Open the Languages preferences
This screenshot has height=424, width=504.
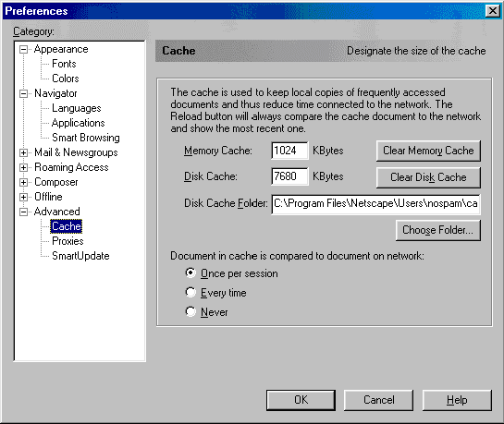[x=77, y=108]
